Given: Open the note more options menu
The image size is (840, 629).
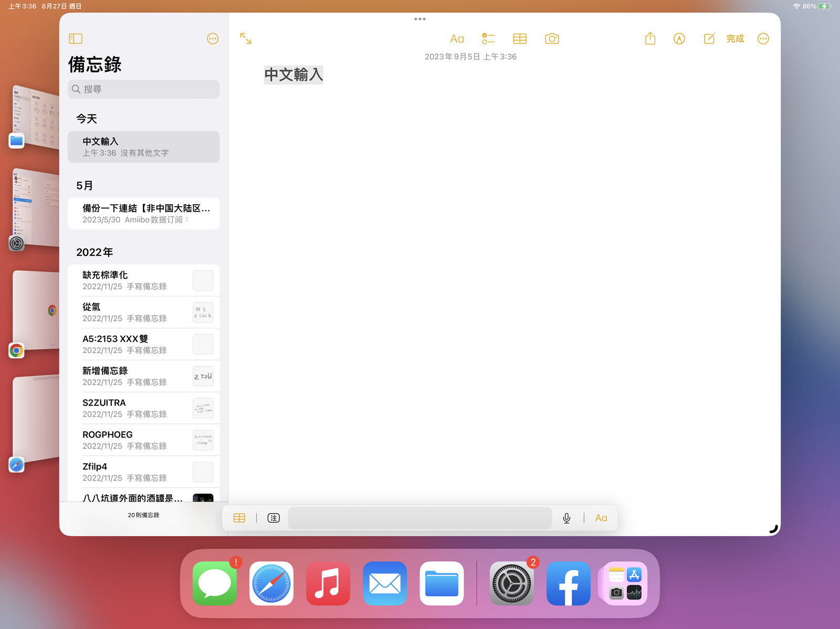Looking at the screenshot, I should pyautogui.click(x=763, y=39).
